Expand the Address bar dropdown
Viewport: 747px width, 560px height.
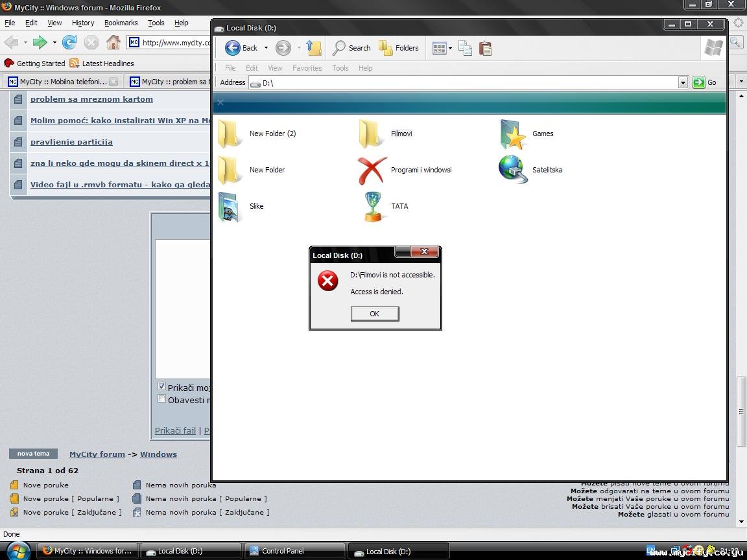click(x=683, y=82)
